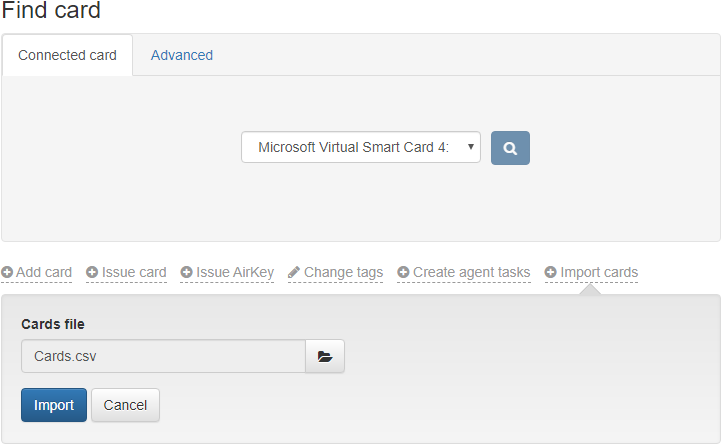The height and width of the screenshot is (445, 722).
Task: Click the plus icon beside Issue AirKey
Action: click(x=186, y=272)
